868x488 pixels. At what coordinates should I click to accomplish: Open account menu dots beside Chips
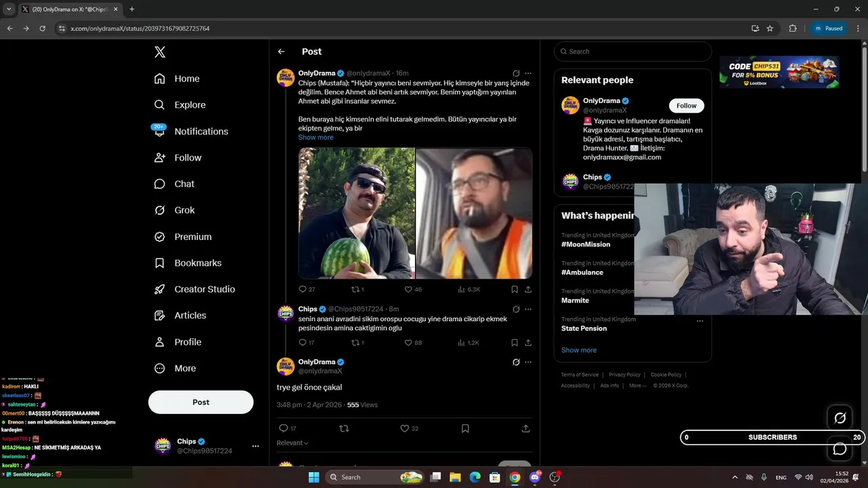click(x=256, y=446)
